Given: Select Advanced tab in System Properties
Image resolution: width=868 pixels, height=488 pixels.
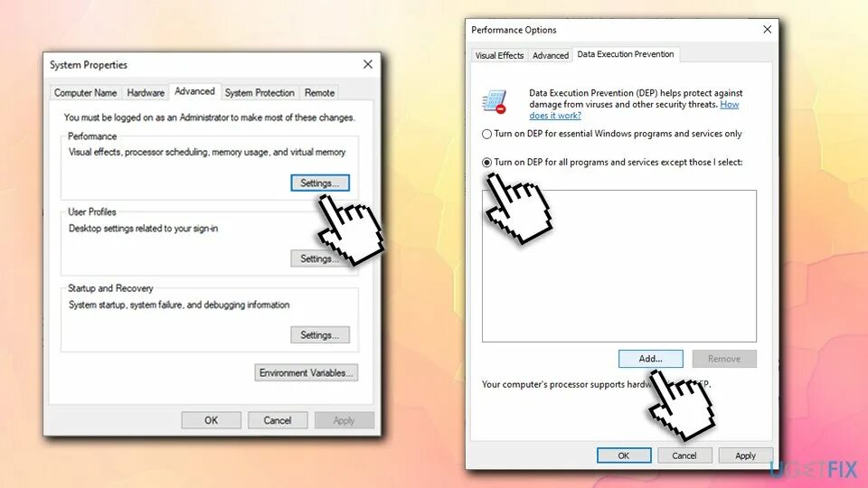Looking at the screenshot, I should tap(194, 91).
